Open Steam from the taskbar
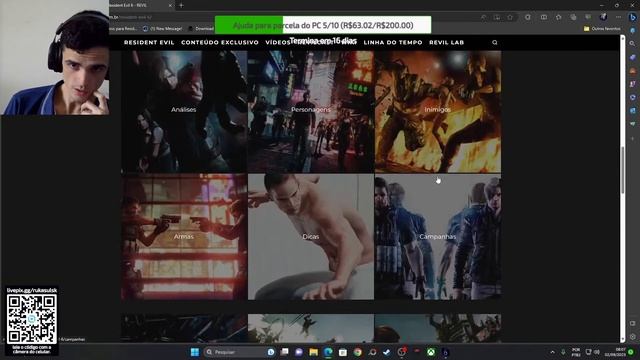This screenshot has height=360, width=640. pyautogui.click(x=387, y=352)
